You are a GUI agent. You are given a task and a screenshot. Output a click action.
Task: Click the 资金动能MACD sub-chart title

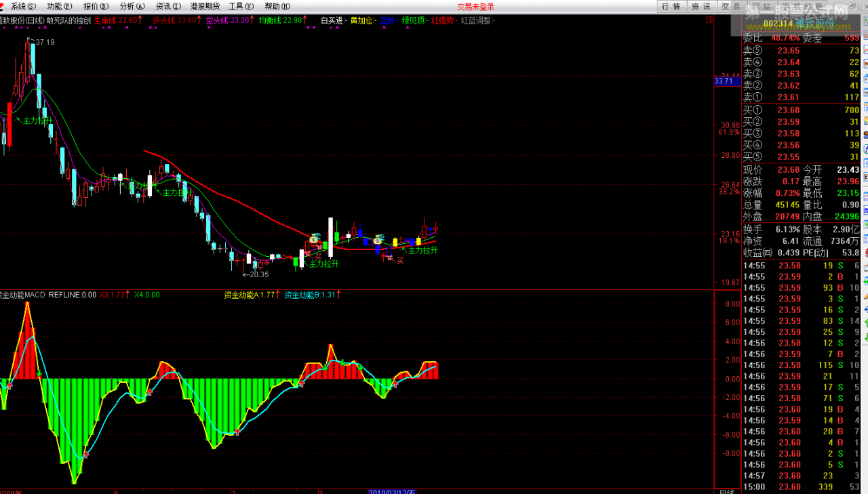coord(22,295)
